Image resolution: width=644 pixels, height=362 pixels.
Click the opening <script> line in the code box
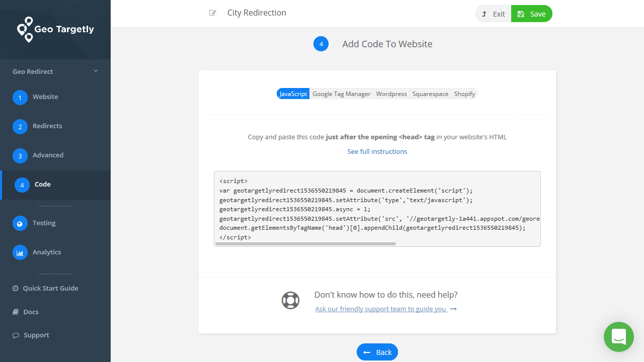(x=233, y=181)
